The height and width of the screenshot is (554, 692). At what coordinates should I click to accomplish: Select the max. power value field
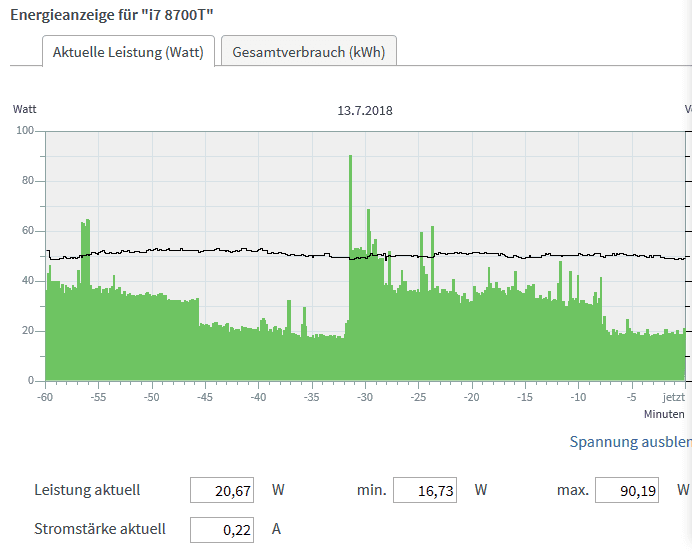click(627, 490)
